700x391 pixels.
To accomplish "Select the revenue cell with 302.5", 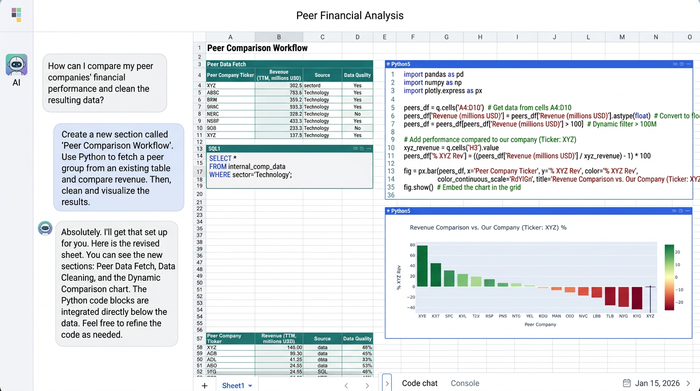I will (x=279, y=85).
